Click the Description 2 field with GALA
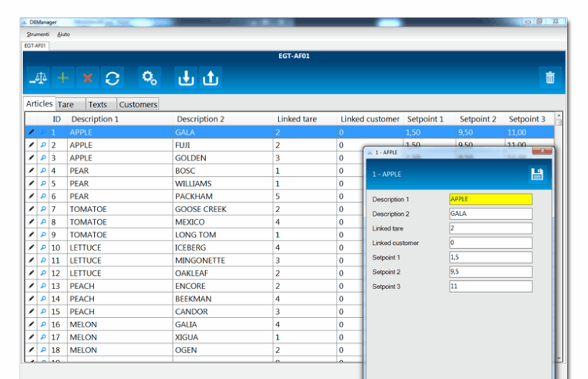Screen dimensions: 588x379 coord(491,214)
